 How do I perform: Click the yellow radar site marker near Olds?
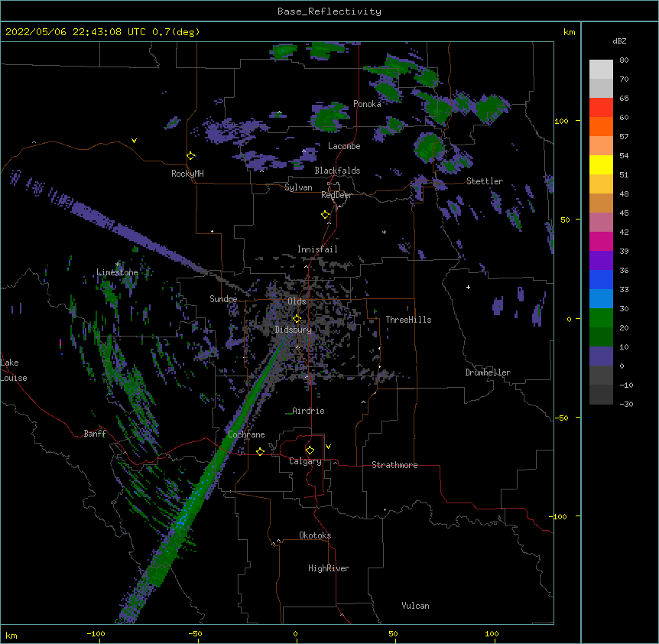tap(297, 319)
